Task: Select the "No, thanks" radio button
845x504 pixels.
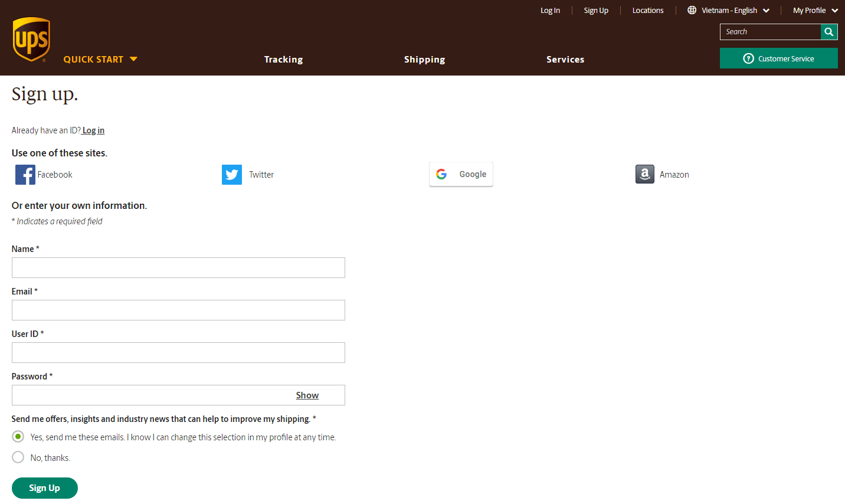Action: [18, 457]
